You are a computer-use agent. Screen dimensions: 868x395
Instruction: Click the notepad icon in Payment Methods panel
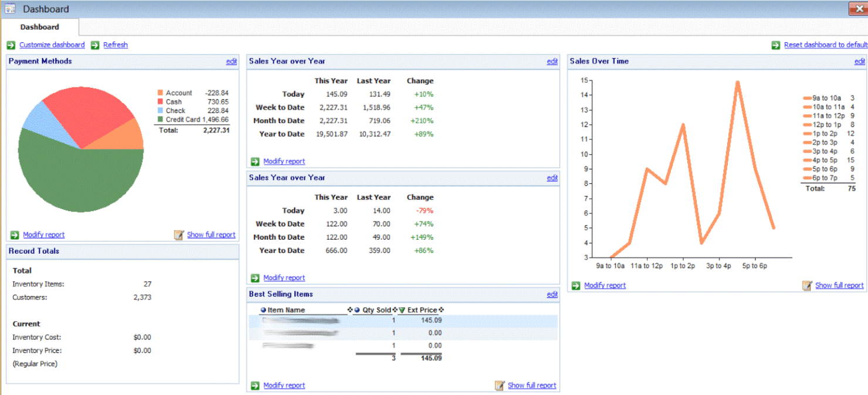pyautogui.click(x=179, y=235)
